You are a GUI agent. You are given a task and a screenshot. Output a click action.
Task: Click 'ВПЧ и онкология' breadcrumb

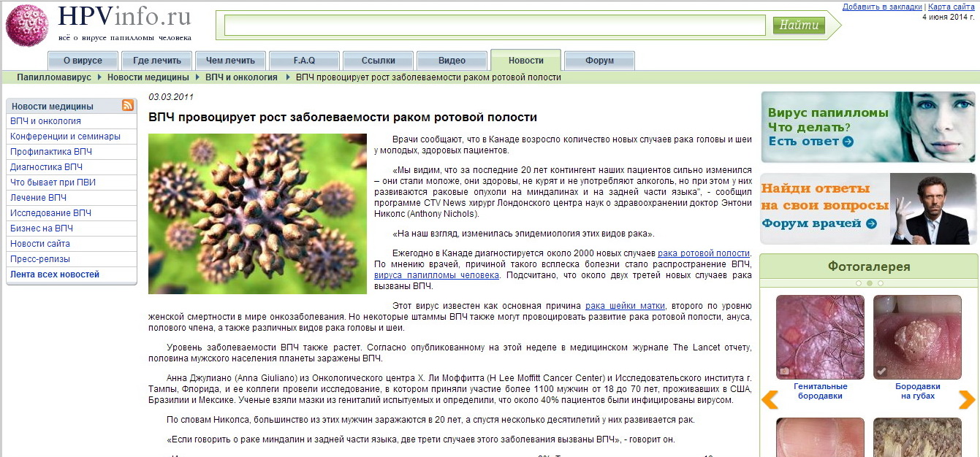241,77
